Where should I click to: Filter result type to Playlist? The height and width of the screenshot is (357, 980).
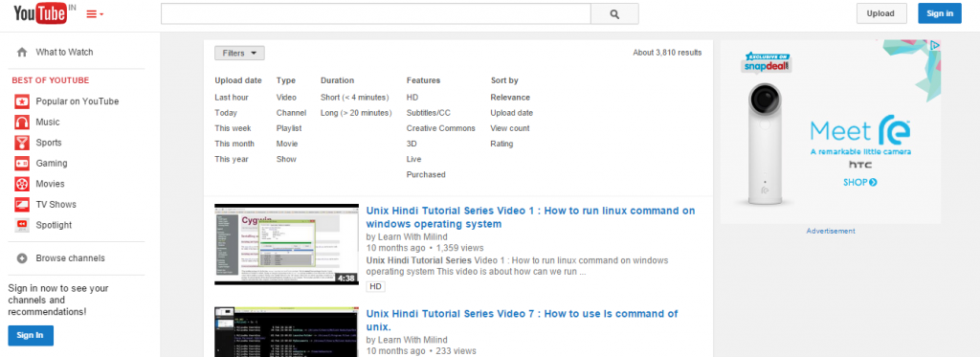point(289,128)
